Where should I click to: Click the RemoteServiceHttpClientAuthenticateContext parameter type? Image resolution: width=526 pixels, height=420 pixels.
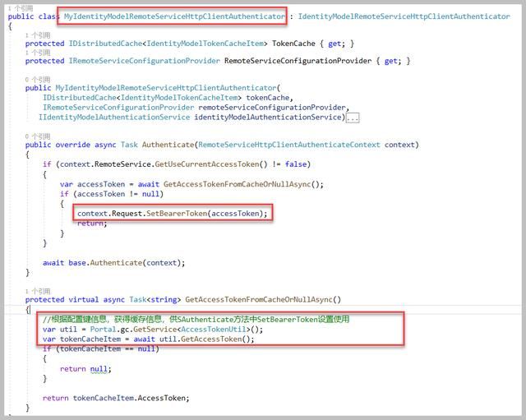pyautogui.click(x=288, y=145)
